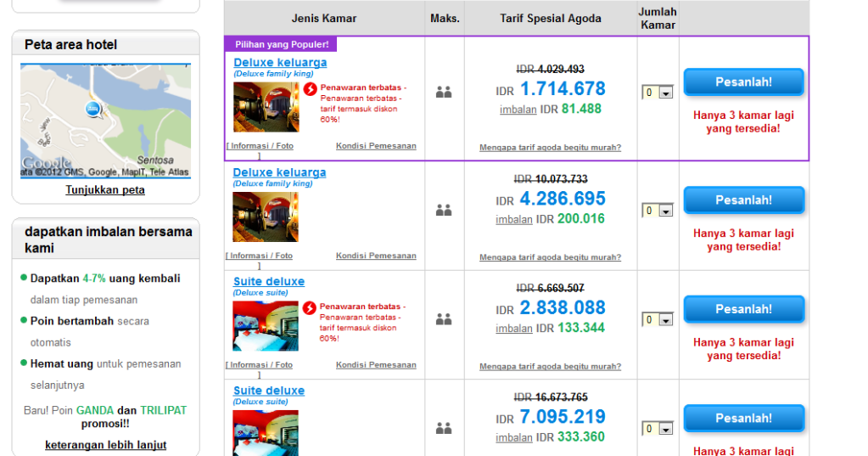Click the Jenis Kamar column header

pyautogui.click(x=324, y=19)
